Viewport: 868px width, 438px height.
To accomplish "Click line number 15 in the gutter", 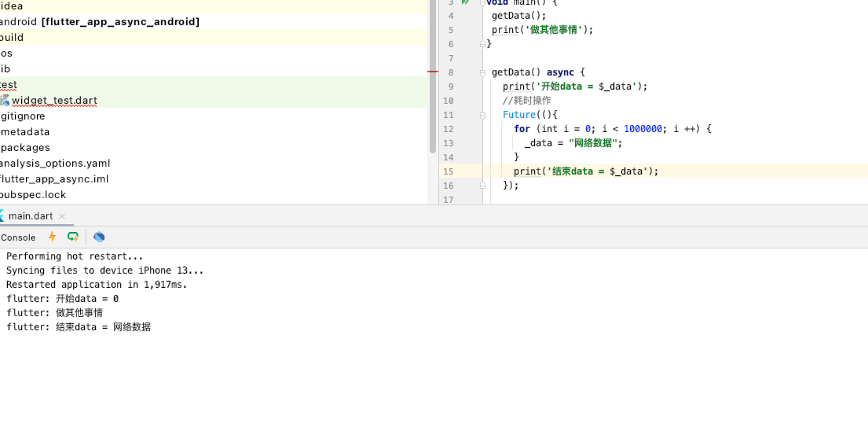I will (x=448, y=171).
